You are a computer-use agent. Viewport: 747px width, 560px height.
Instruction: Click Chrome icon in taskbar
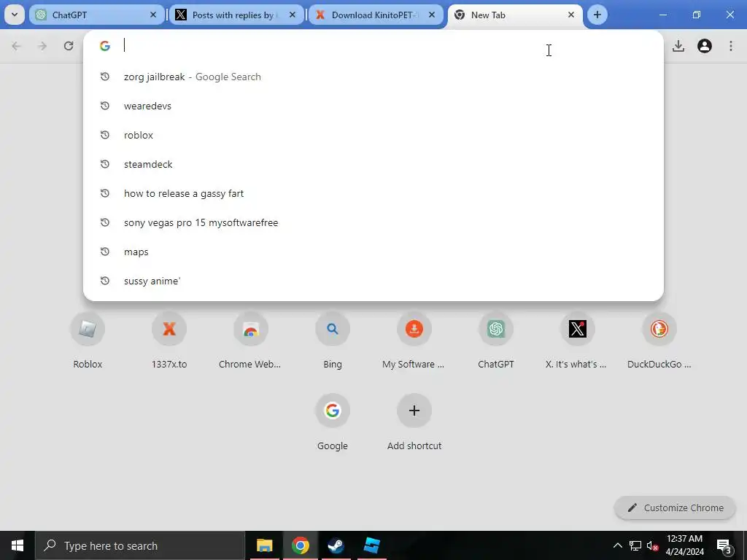click(x=300, y=545)
